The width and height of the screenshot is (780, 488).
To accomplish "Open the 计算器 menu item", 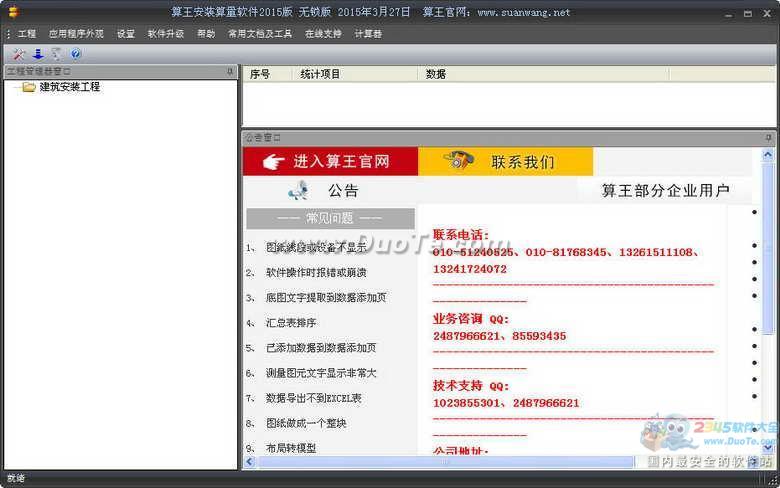I will [x=368, y=34].
